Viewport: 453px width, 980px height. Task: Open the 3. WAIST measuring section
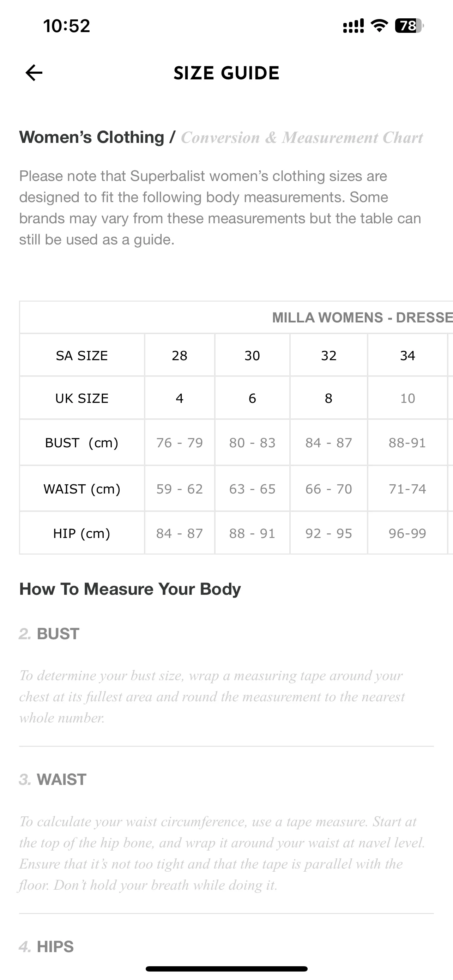click(53, 780)
